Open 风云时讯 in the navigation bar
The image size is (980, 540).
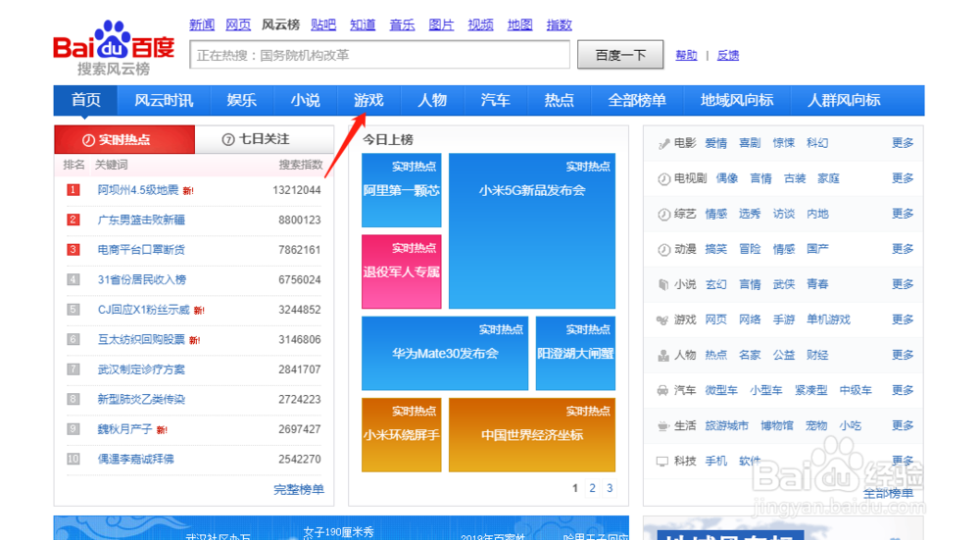164,100
